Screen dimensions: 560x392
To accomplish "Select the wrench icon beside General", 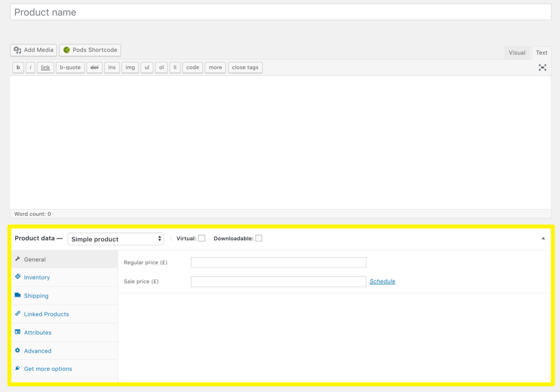I will click(x=18, y=259).
